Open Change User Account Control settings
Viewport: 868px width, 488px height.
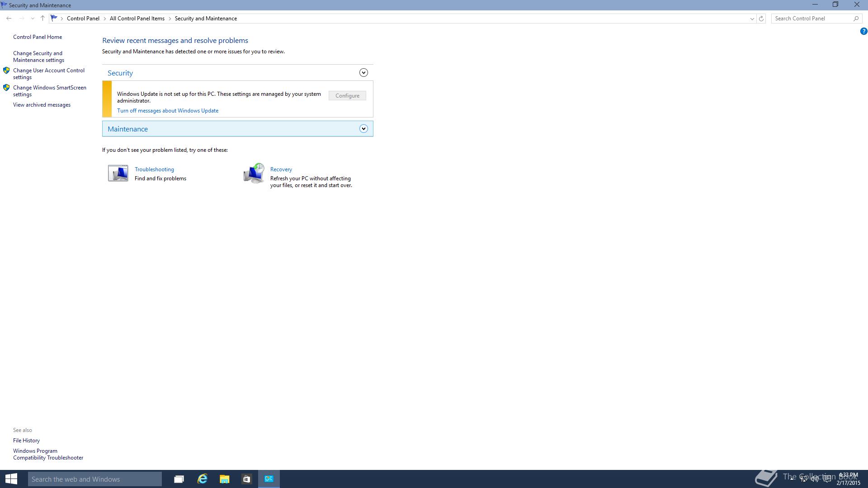pos(49,74)
